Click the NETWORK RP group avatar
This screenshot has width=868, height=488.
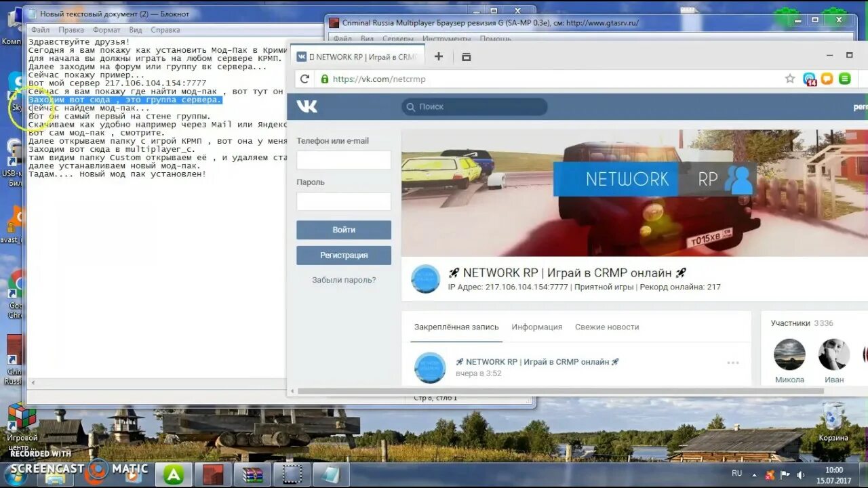(426, 279)
